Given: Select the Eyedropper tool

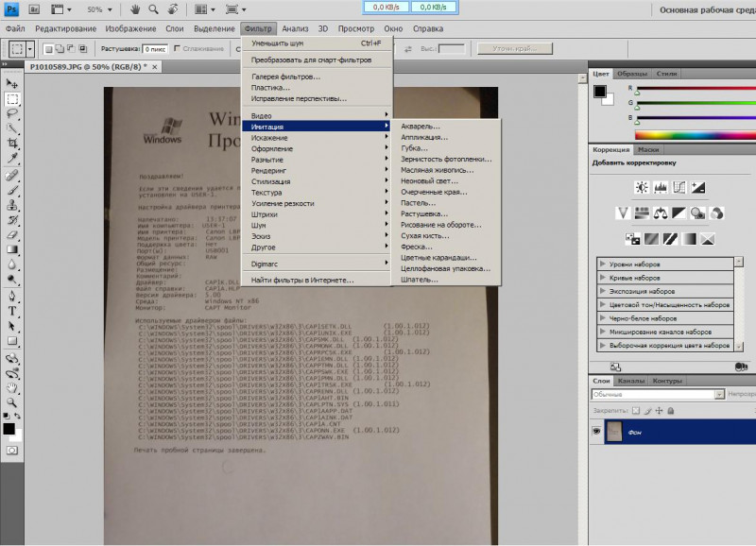Looking at the screenshot, I should tap(12, 158).
